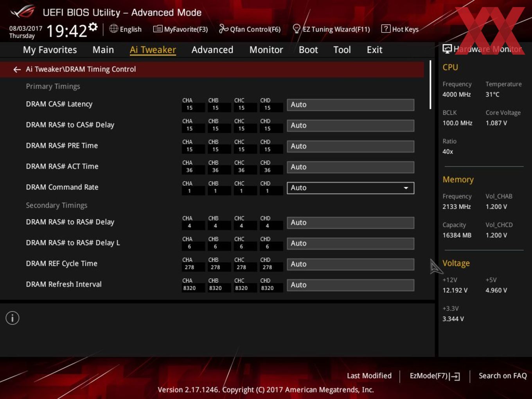Screen dimensions: 532x399
Task: Click Secondary Timings section heading
Action: click(56, 205)
